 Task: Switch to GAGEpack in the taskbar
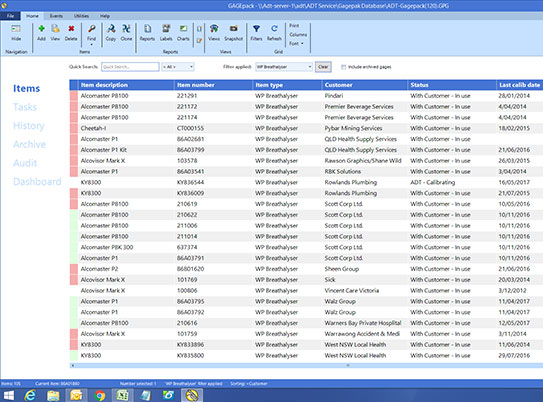tap(192, 395)
